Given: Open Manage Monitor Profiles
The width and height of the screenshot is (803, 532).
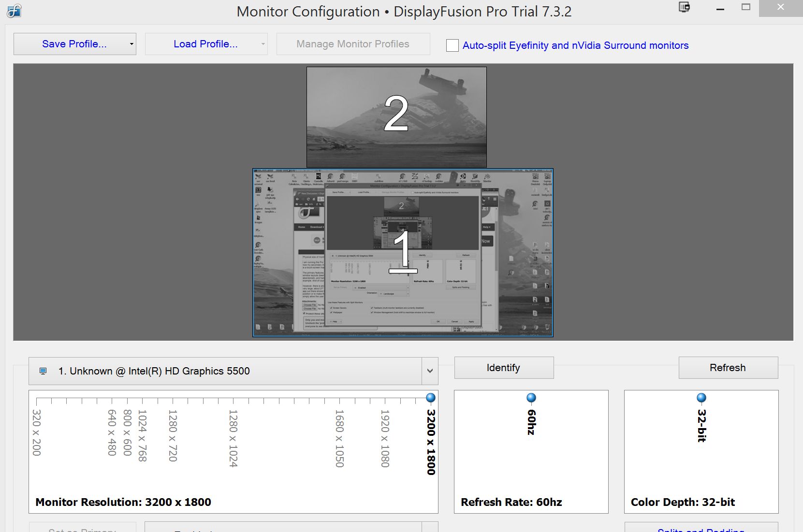Looking at the screenshot, I should click(353, 44).
